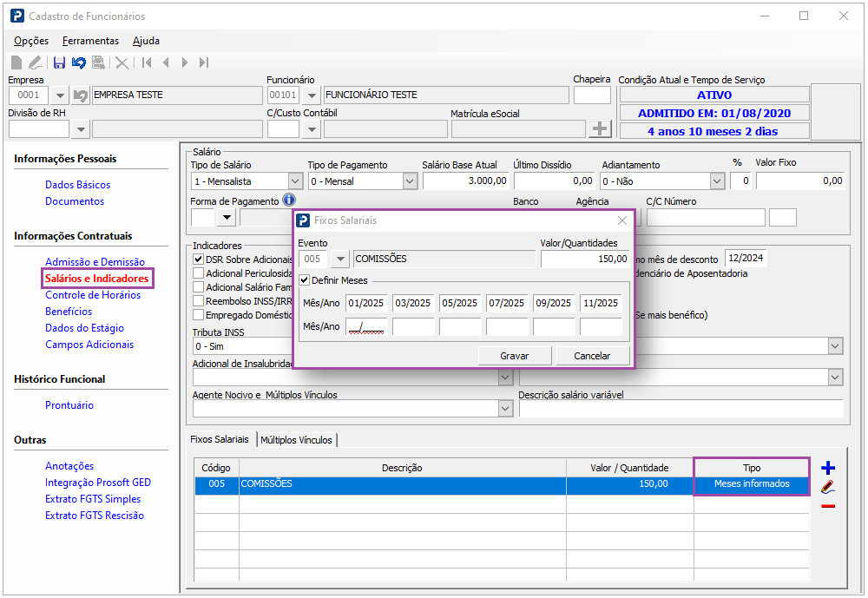The height and width of the screenshot is (598, 868).
Task: Open the Benefícios link in sidebar
Action: [x=69, y=312]
